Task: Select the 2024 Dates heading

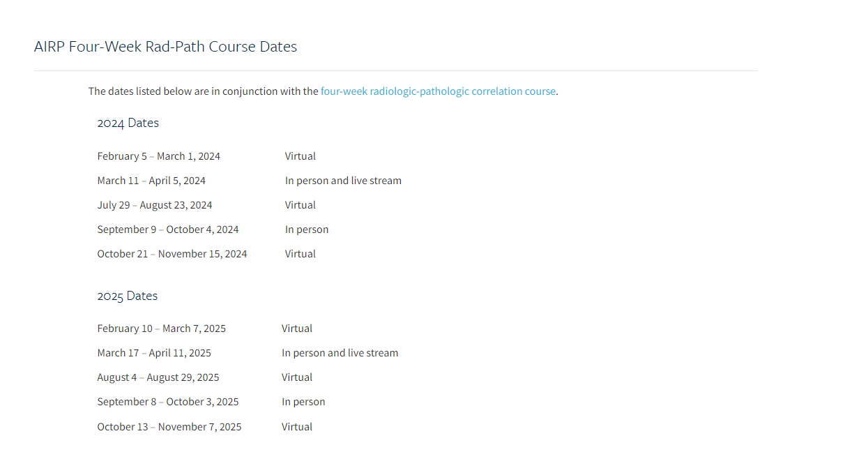Action: pos(128,123)
